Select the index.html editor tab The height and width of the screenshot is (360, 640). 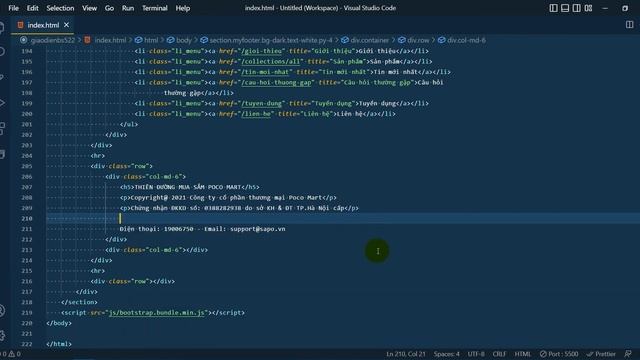point(43,25)
